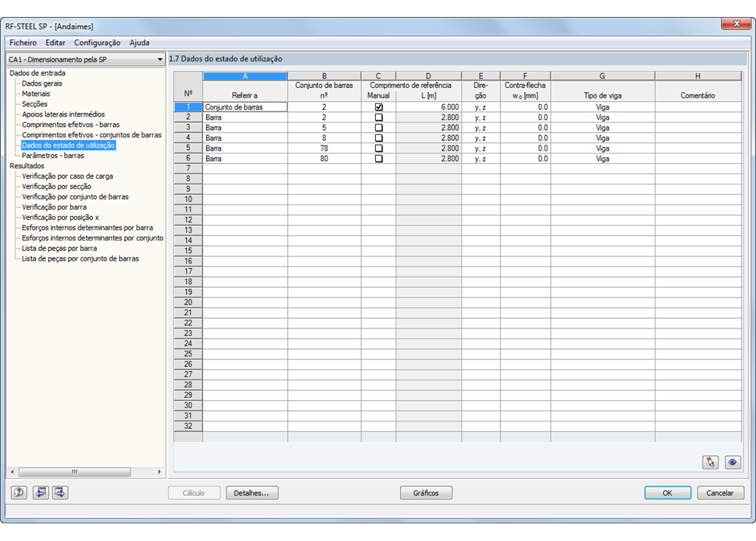Select row number 5 header

point(188,148)
